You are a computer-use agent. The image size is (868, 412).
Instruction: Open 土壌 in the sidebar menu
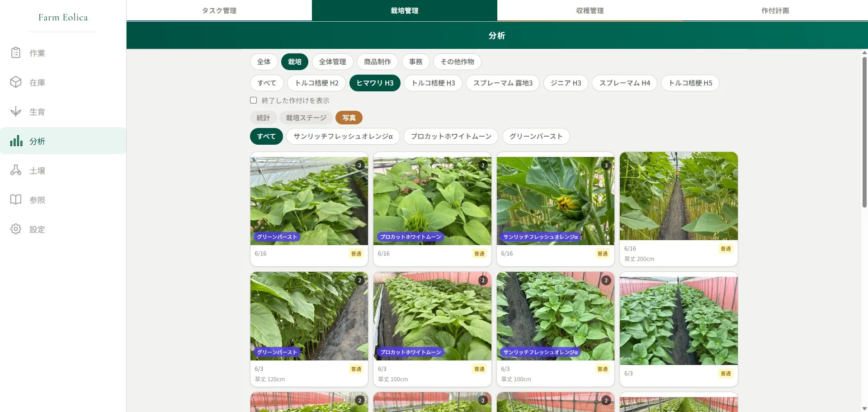tap(63, 170)
